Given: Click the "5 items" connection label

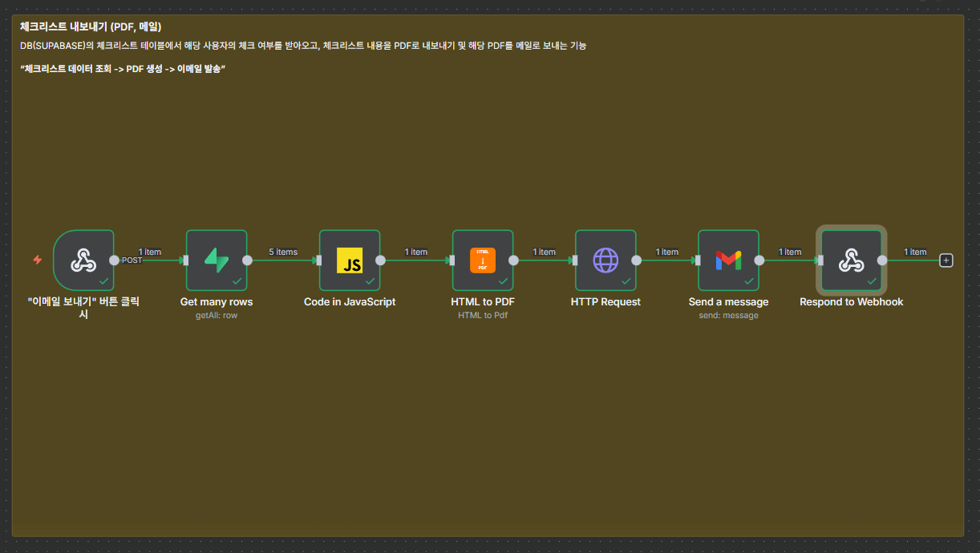Looking at the screenshot, I should [283, 252].
